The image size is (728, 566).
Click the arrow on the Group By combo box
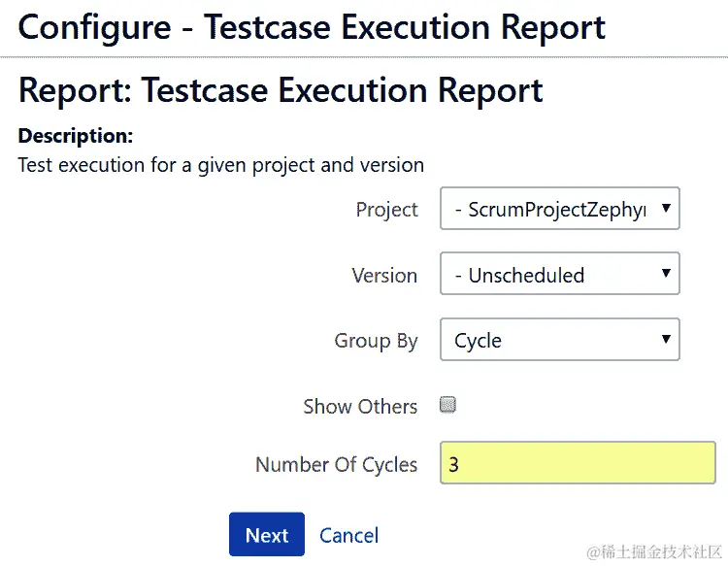click(x=665, y=339)
